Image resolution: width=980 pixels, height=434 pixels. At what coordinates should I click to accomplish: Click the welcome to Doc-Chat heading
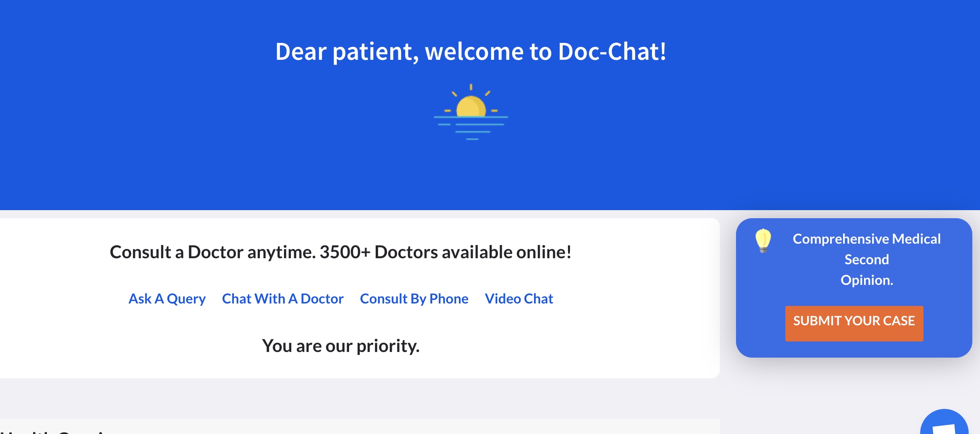point(471,52)
